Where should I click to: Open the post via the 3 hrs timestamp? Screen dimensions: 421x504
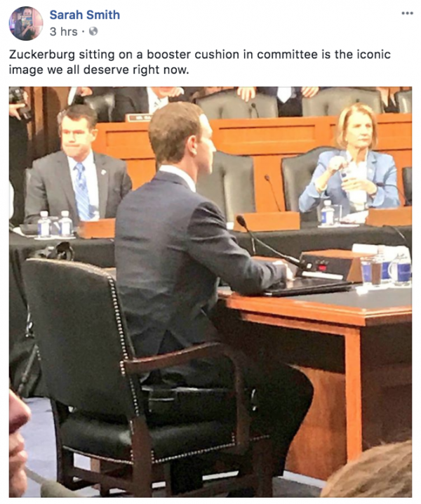pos(63,32)
